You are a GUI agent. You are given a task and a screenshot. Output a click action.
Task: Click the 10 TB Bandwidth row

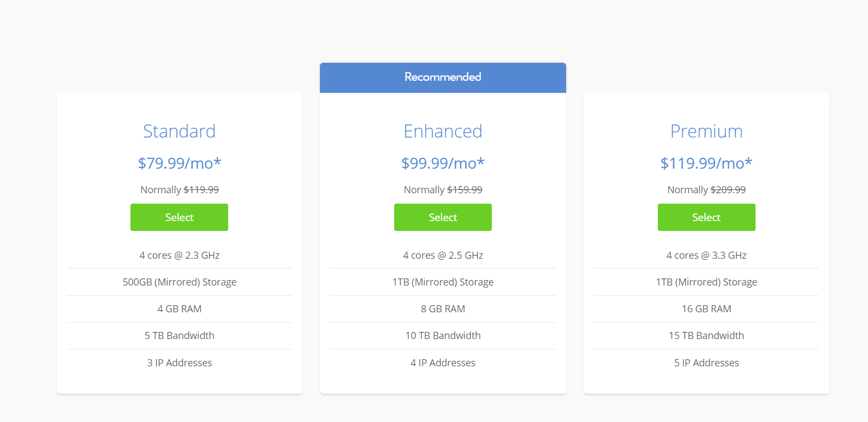443,336
